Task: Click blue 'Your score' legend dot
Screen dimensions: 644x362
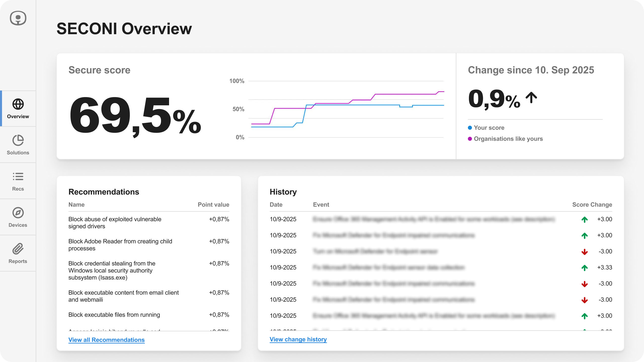Action: pyautogui.click(x=470, y=128)
